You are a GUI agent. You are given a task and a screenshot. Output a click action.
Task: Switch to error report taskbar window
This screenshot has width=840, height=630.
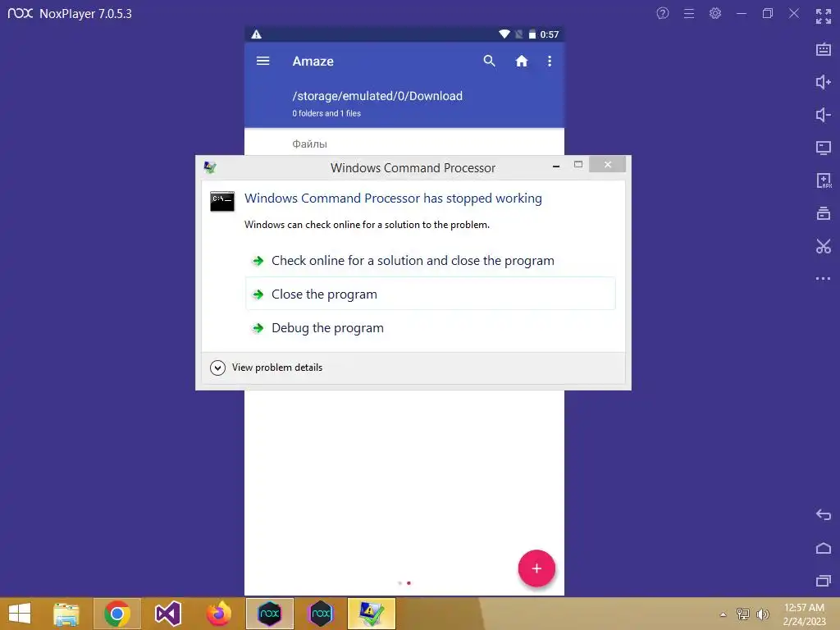[372, 614]
